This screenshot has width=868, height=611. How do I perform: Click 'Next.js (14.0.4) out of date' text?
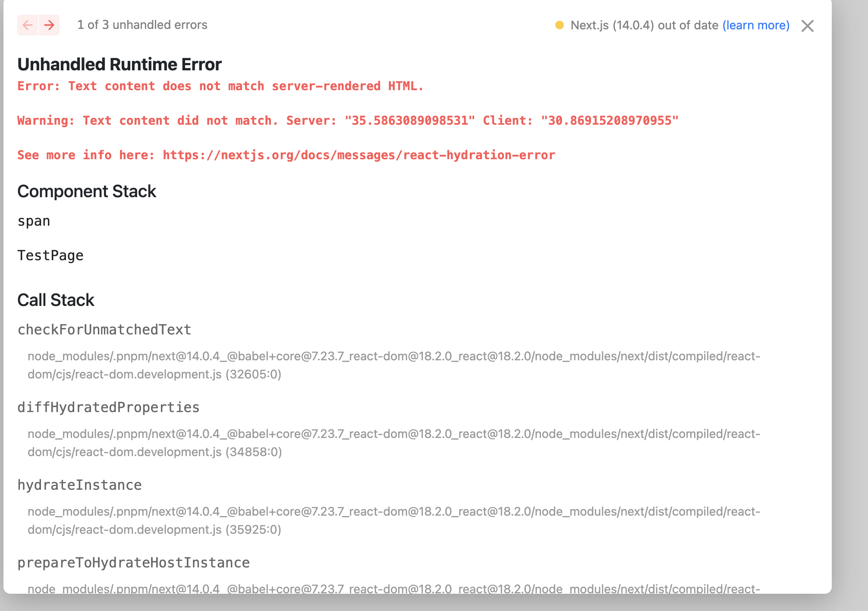pyautogui.click(x=644, y=25)
